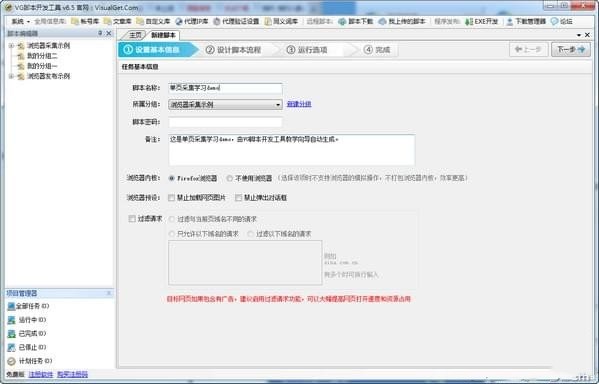This screenshot has width=599, height=384.
Task: Go to step 4 完成
Action: 377,50
